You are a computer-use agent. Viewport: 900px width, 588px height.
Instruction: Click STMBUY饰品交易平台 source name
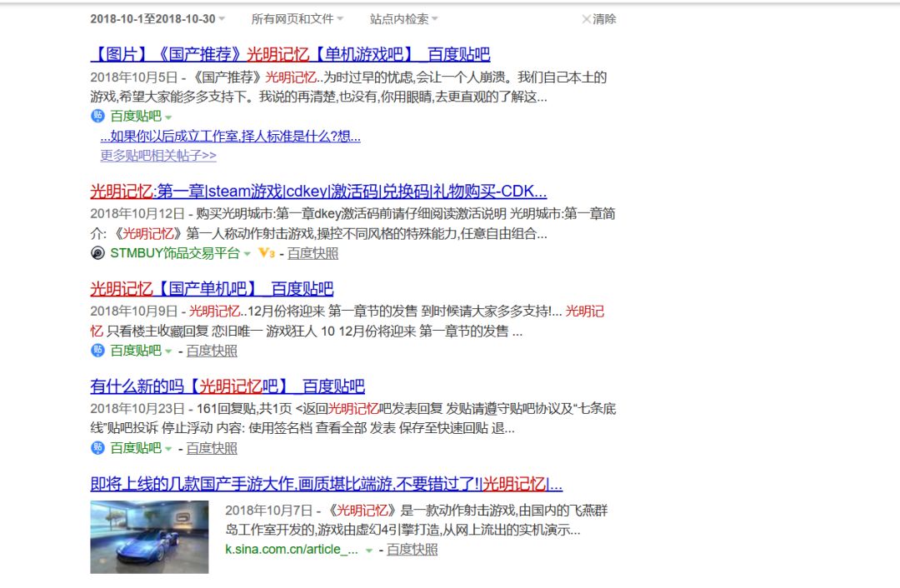tap(175, 253)
